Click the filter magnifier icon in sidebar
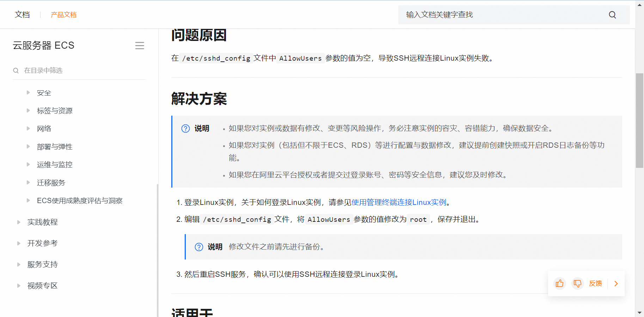The image size is (644, 317). [16, 71]
